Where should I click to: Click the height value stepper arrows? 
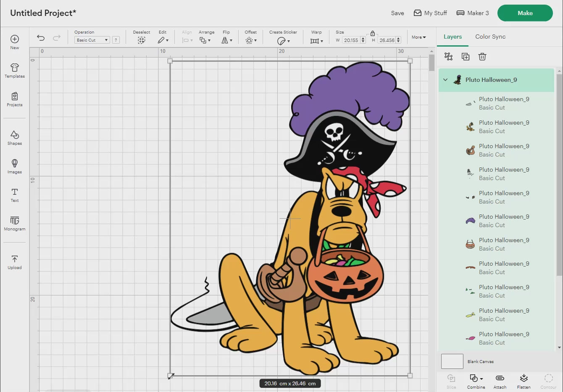[398, 40]
